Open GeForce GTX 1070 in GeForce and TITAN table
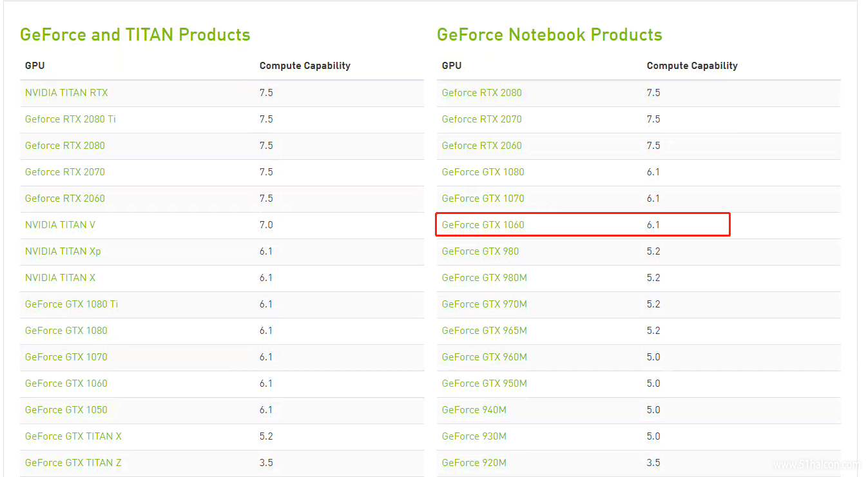This screenshot has height=477, width=868. [66, 357]
